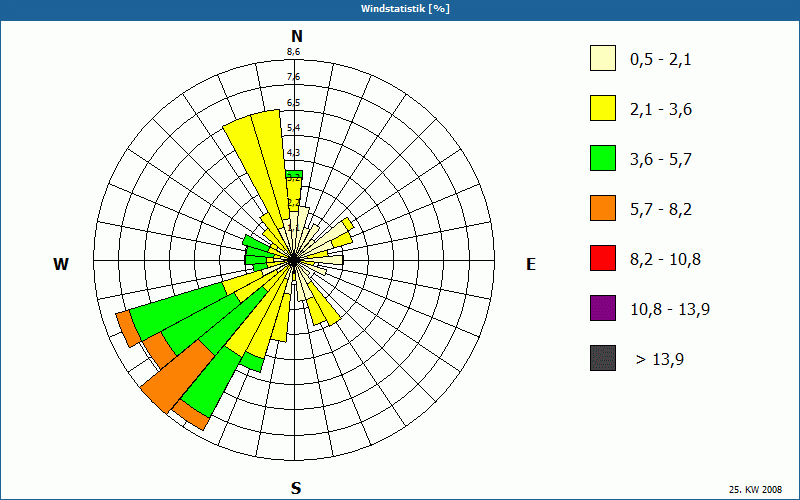Click the '8,2 - 10,8' legend label
The image size is (800, 500).
pos(665,260)
